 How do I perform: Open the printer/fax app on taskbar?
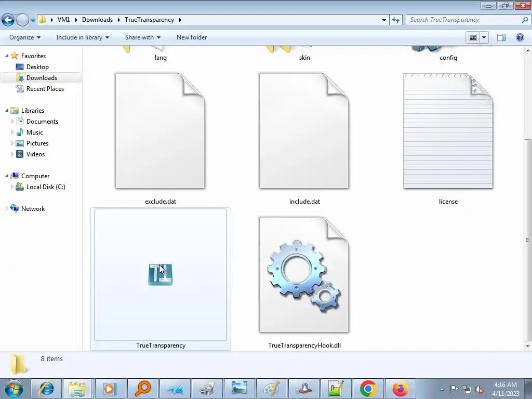[207, 389]
